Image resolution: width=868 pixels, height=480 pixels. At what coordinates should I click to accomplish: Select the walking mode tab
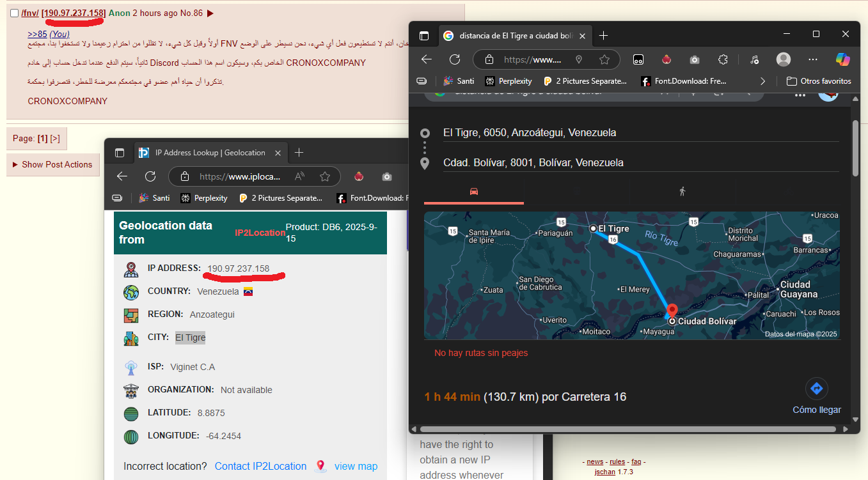click(x=683, y=191)
